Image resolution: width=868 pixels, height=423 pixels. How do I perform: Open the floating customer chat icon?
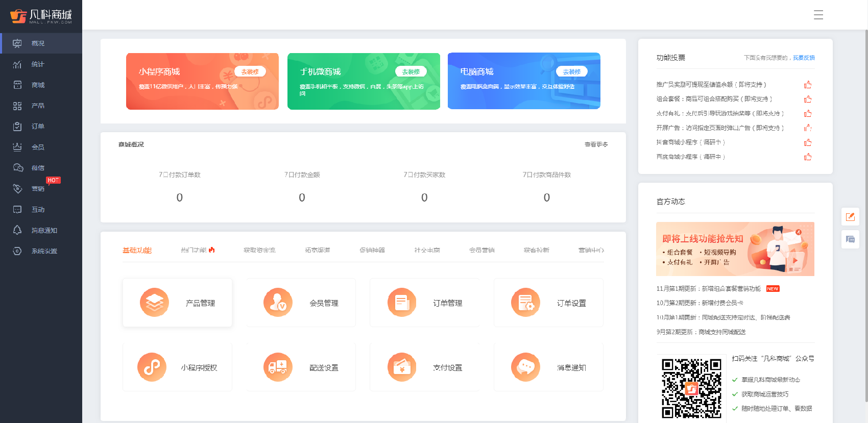tap(850, 239)
